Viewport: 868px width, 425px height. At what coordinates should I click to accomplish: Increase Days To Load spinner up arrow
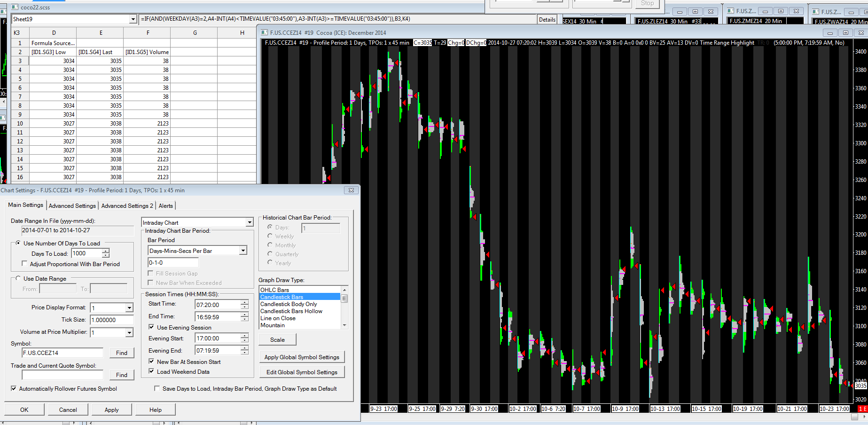click(x=106, y=251)
